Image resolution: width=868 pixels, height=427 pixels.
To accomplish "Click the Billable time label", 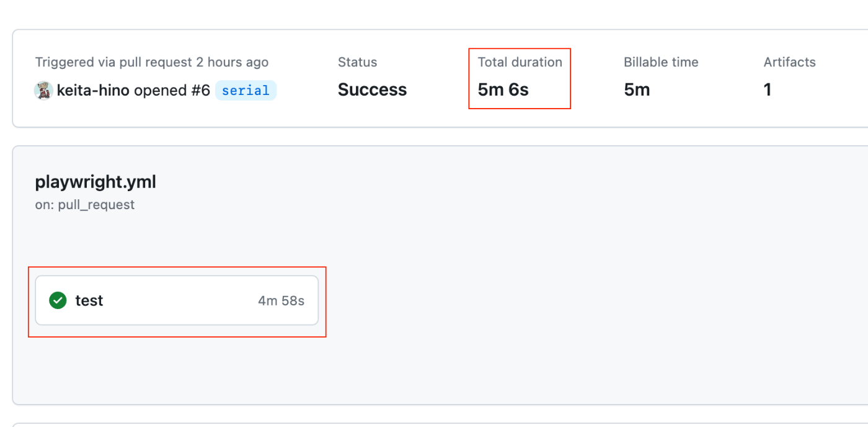I will (x=661, y=62).
